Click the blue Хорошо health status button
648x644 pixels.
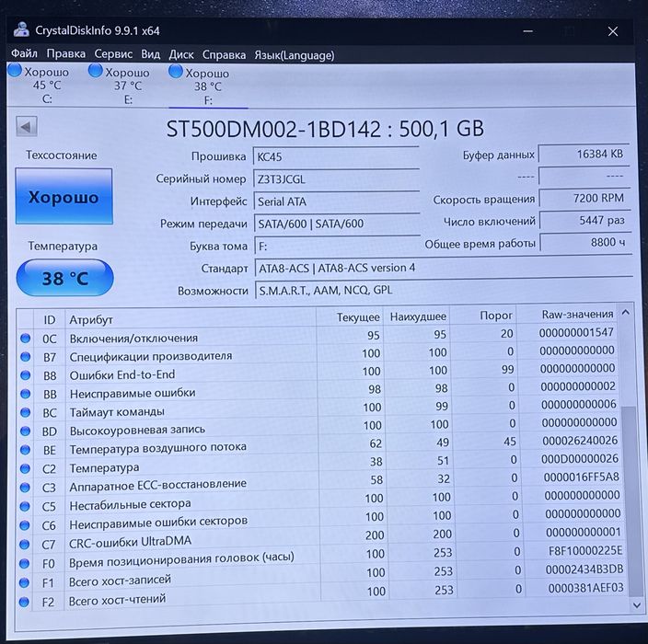point(64,197)
